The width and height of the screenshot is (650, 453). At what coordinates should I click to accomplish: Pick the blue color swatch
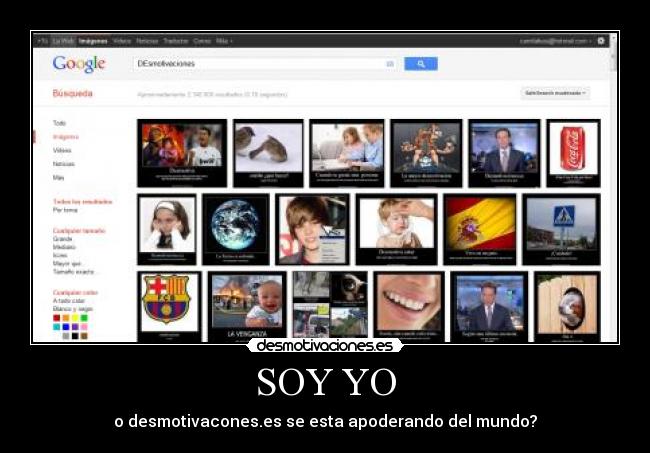tap(65, 327)
